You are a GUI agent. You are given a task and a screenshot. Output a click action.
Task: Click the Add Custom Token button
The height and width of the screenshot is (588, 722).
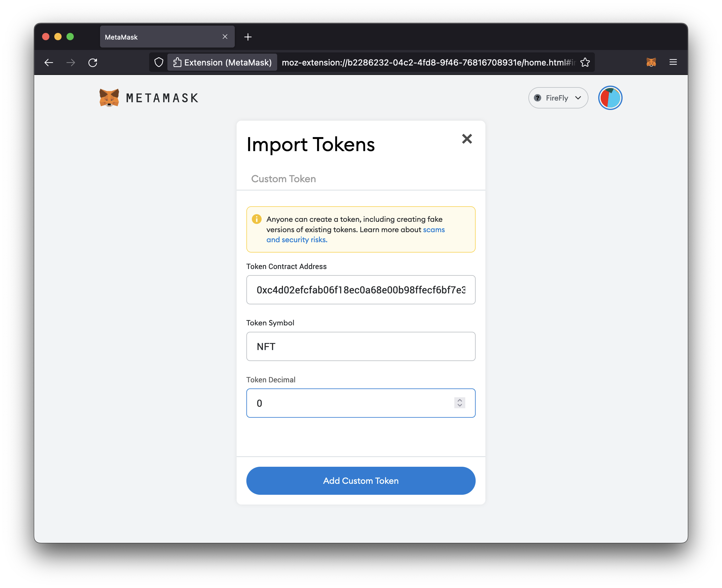[360, 480]
